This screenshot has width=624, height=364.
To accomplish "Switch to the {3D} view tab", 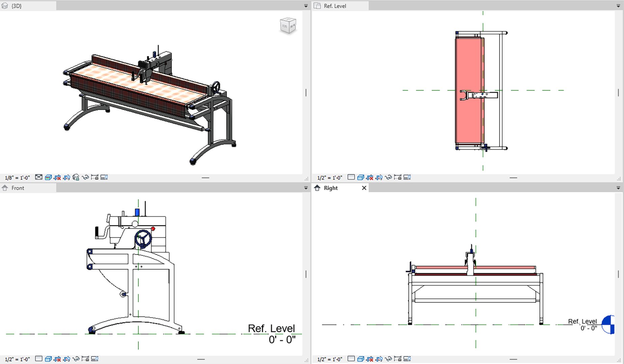I will click(x=28, y=6).
